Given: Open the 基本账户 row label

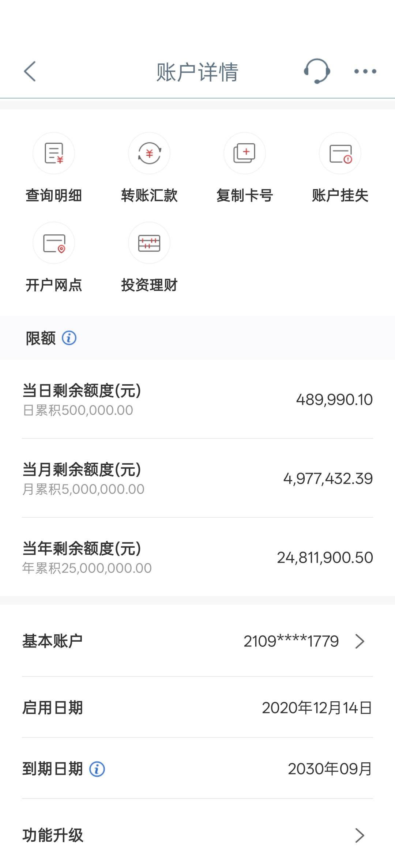Looking at the screenshot, I should [52, 641].
